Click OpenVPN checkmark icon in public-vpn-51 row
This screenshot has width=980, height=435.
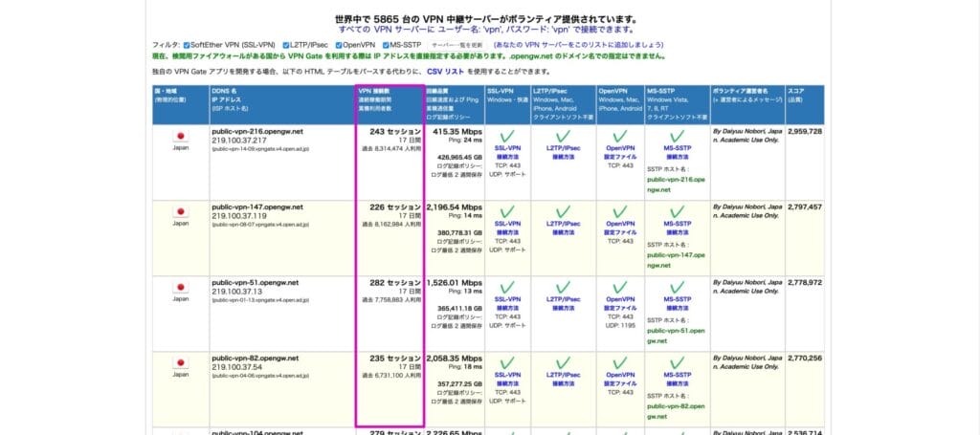(619, 288)
